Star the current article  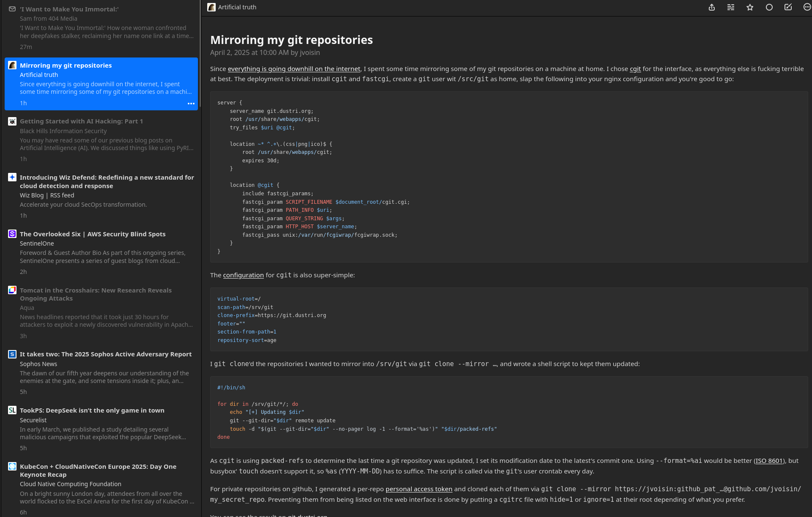point(750,7)
